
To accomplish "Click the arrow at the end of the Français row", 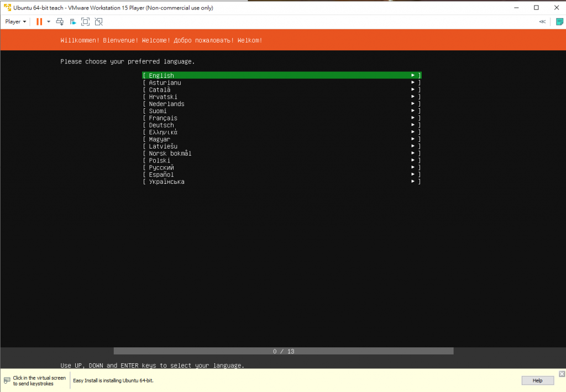I will pyautogui.click(x=412, y=118).
